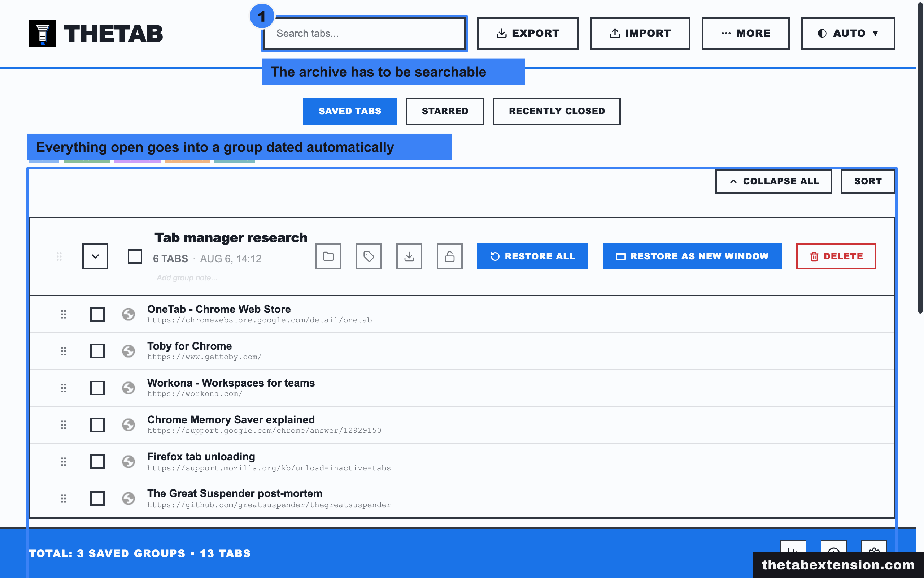
Task: Click the https://workona.com/ URL text
Action: click(x=195, y=394)
